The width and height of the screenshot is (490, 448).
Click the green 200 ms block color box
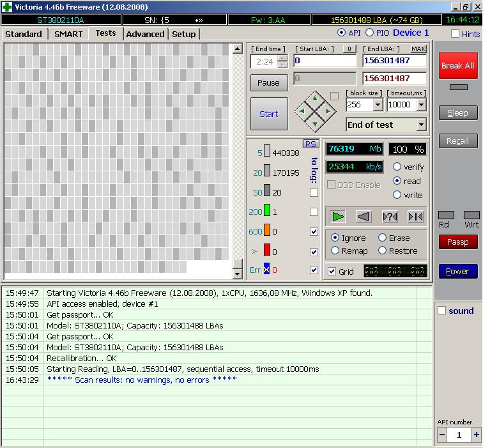pyautogui.click(x=267, y=210)
